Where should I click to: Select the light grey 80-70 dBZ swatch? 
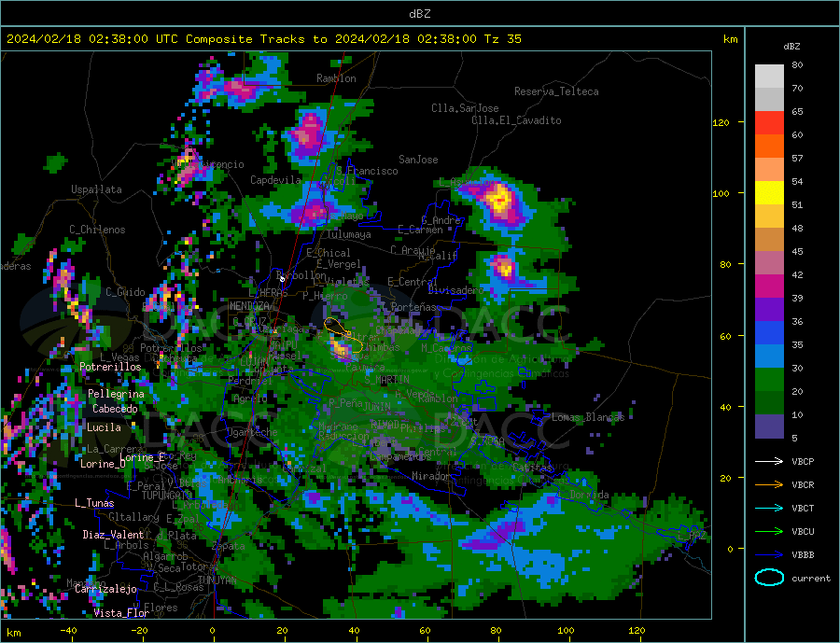(x=769, y=77)
